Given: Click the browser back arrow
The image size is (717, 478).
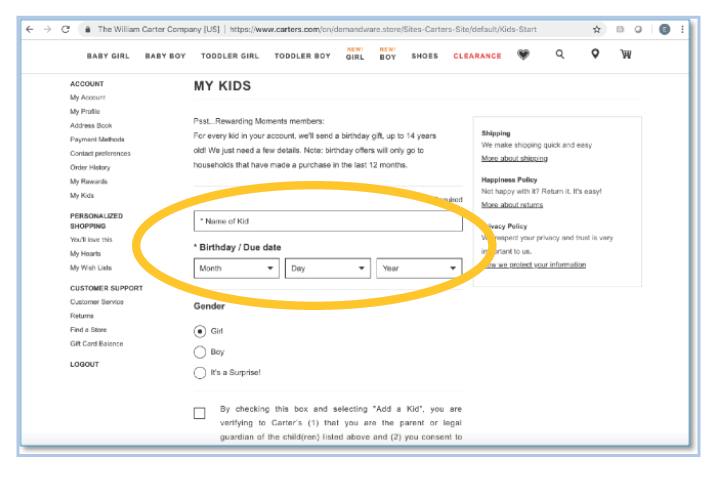Looking at the screenshot, I should 29,29.
